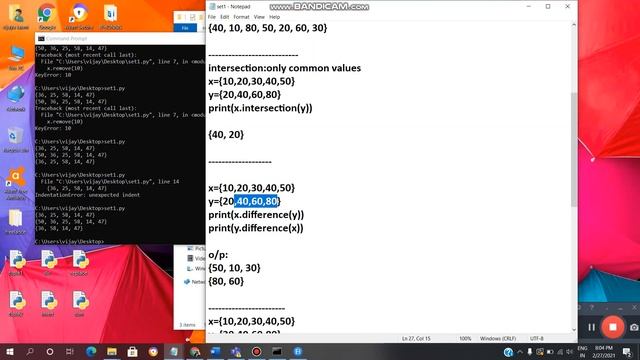Open the Format menu in Notepad
Viewport: 640px width, 360px height.
(x=241, y=17)
